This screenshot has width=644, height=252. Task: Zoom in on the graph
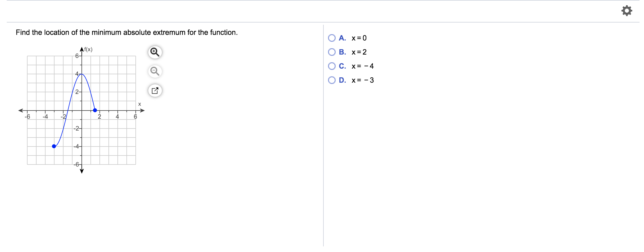click(155, 52)
